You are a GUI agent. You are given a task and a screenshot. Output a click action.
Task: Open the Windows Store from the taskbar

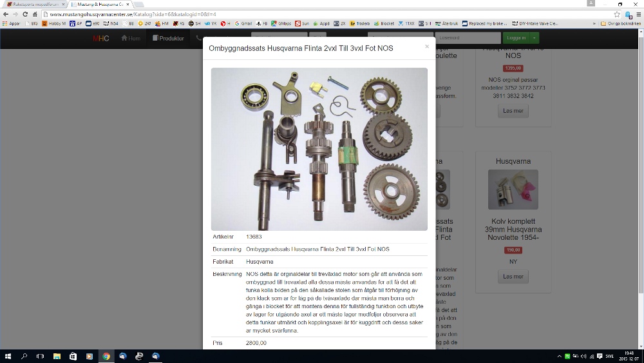pyautogui.click(x=73, y=357)
